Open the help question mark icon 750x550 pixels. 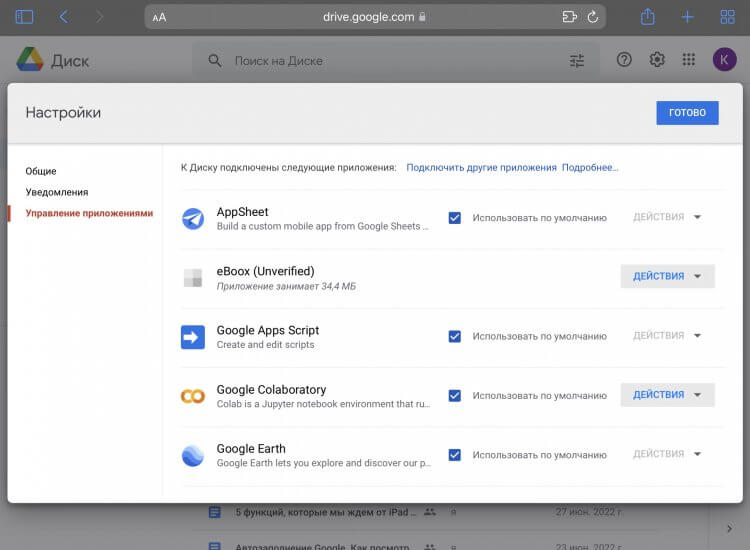(624, 60)
